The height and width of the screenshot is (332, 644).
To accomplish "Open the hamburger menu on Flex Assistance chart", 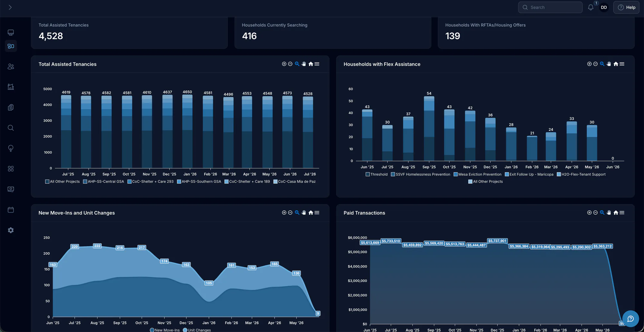I will [x=622, y=64].
